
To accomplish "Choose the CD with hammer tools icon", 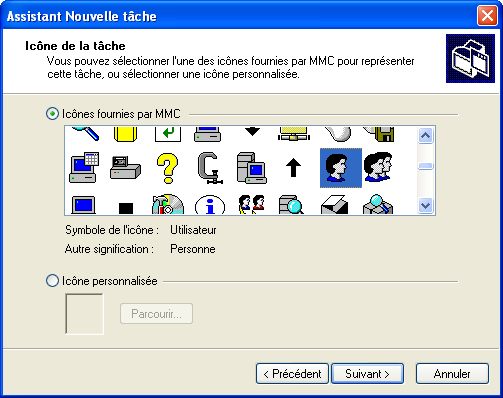I will point(168,204).
